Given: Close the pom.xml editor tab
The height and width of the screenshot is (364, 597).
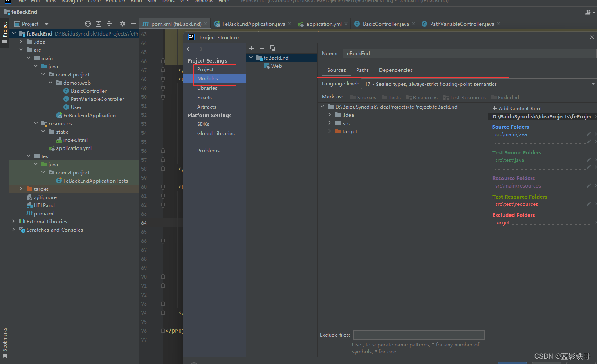Looking at the screenshot, I should click(206, 24).
